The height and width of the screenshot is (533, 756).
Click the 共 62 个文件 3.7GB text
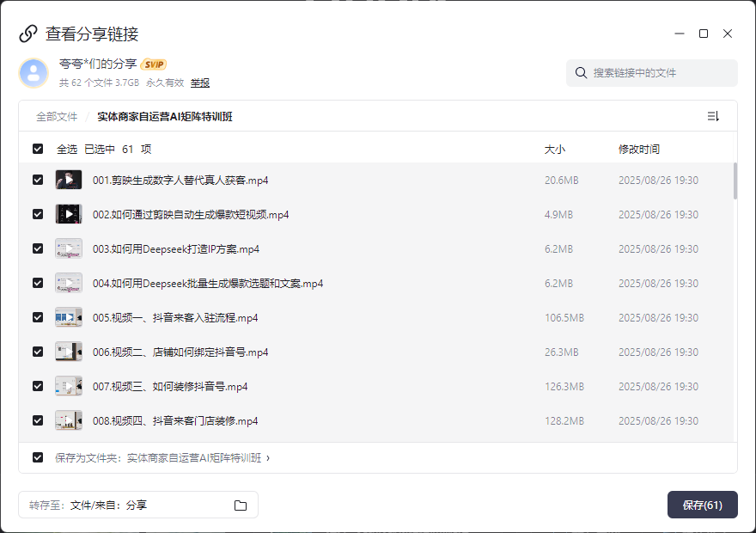[99, 83]
